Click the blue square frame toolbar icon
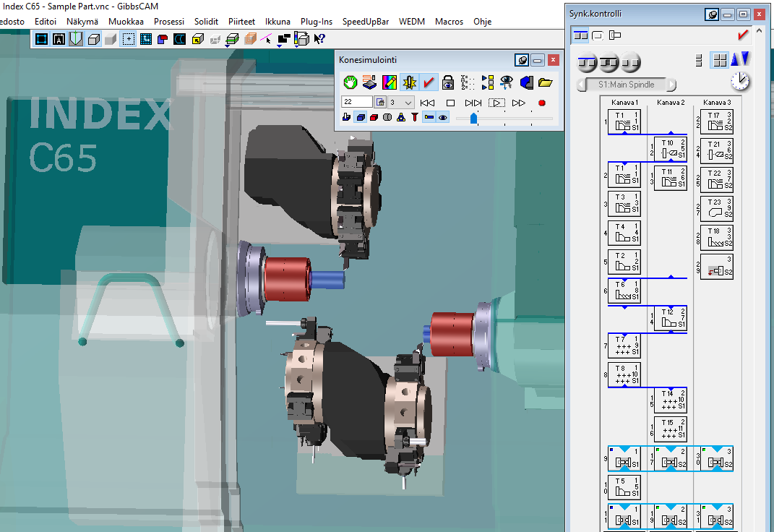The image size is (774, 532). (x=42, y=39)
